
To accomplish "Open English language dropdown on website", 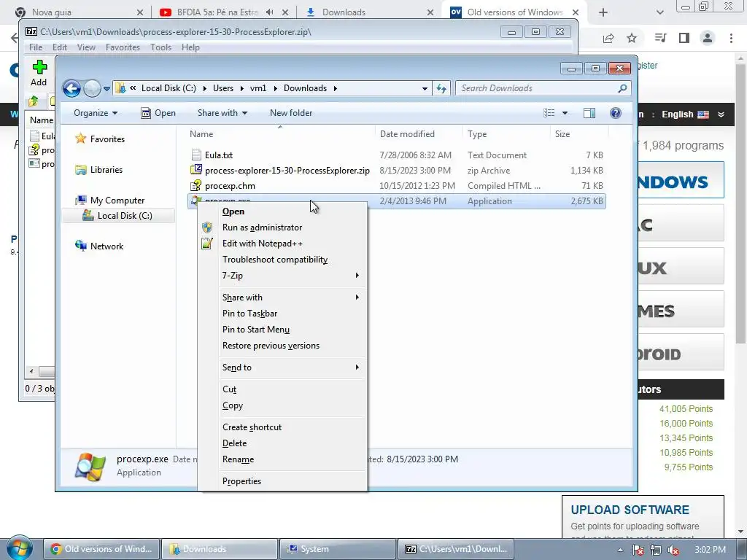I will pos(693,114).
